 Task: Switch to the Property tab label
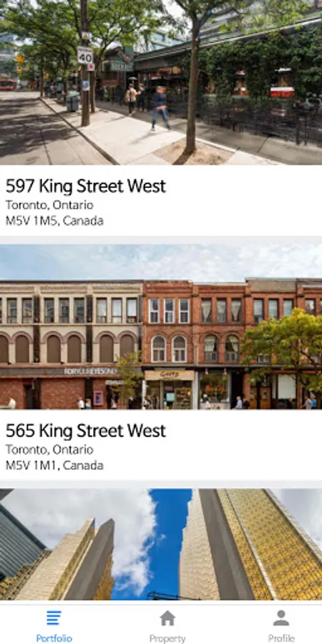click(167, 638)
